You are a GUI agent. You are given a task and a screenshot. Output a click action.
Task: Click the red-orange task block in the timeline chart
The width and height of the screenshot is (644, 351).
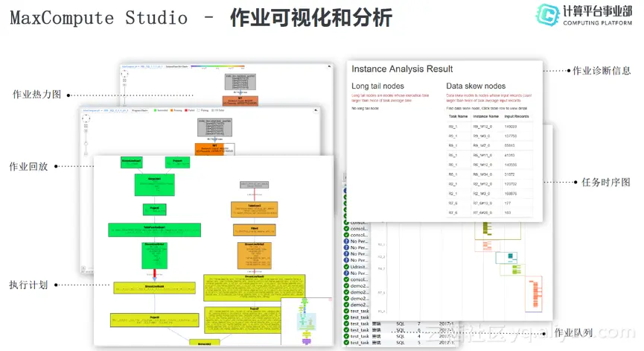pos(535,294)
